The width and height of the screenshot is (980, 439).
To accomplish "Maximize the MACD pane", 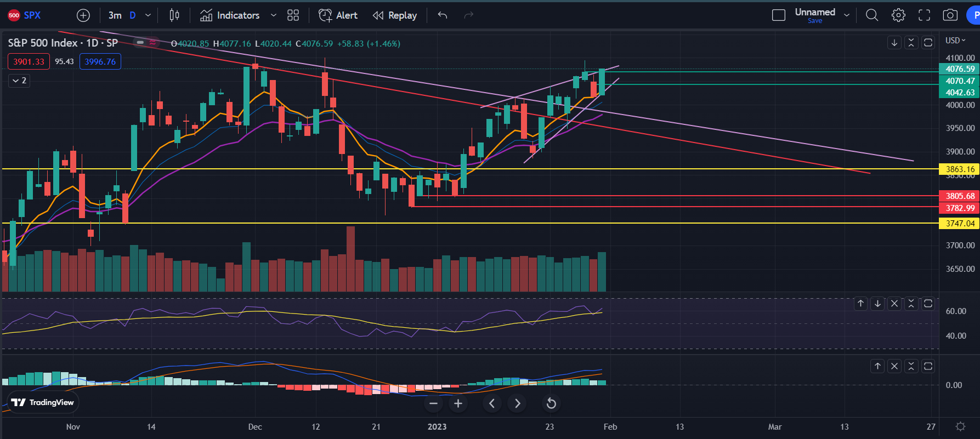I will pos(928,366).
